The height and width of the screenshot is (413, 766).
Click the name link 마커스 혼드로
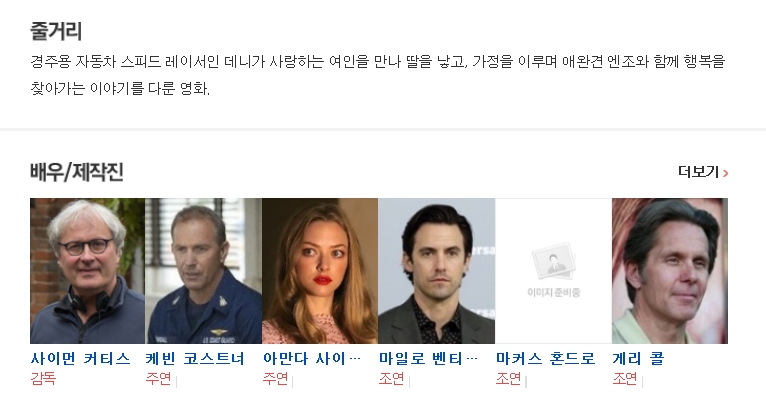(x=546, y=359)
